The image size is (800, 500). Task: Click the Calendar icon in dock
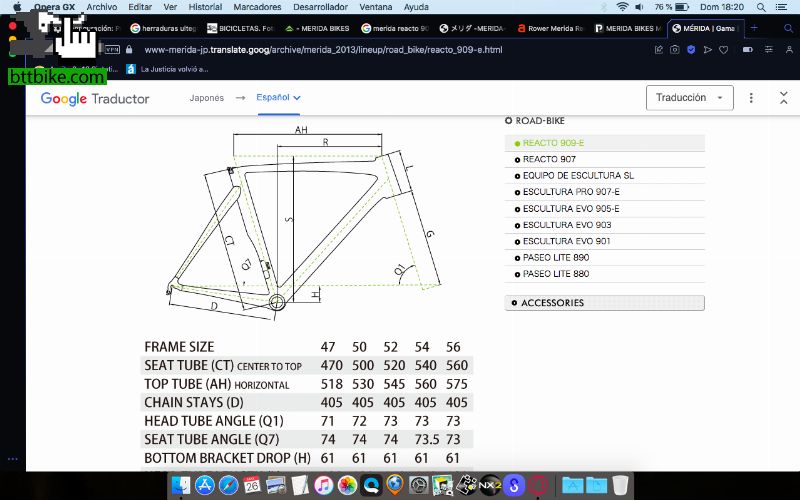pos(252,486)
